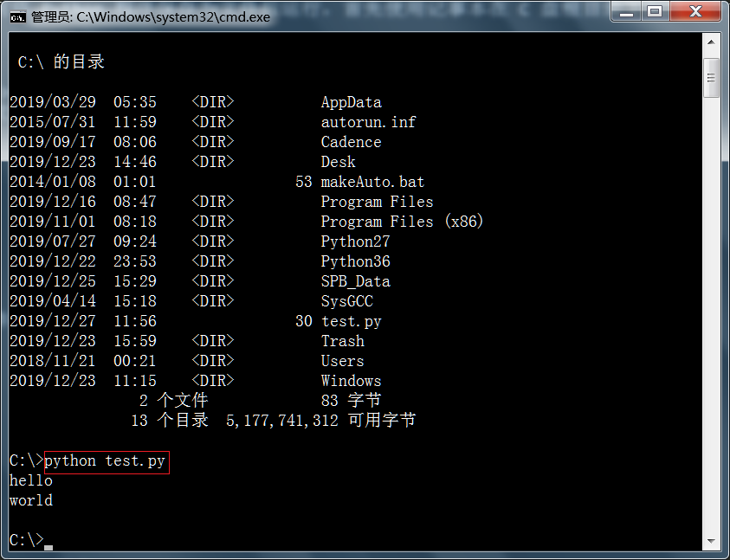Maximize the command prompt window

(655, 11)
